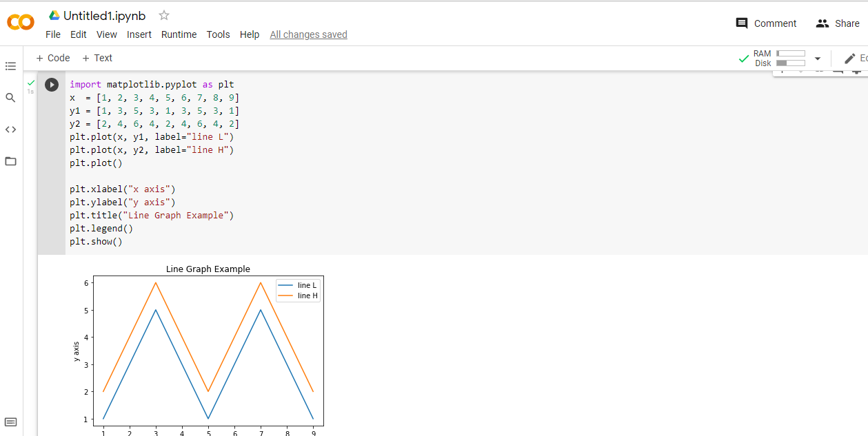Open the Search panel in the sidebar
Screen dimensions: 868x436
tap(10, 98)
